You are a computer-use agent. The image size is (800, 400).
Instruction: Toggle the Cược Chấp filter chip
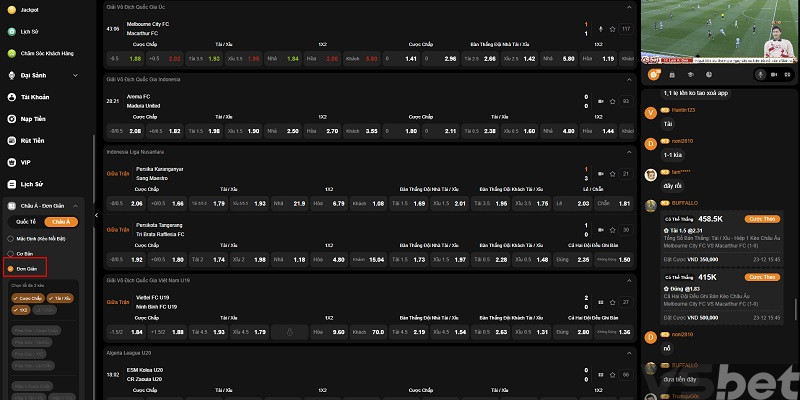[26, 298]
